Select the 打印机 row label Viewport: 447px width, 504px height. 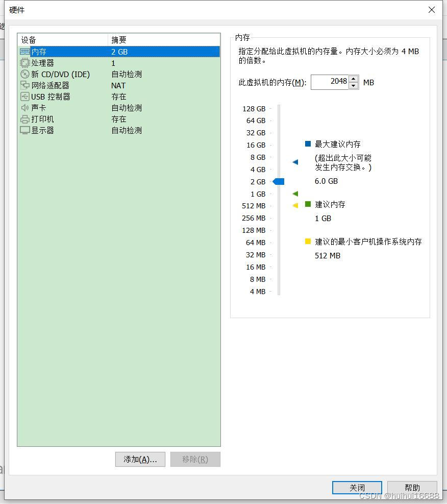pyautogui.click(x=43, y=119)
